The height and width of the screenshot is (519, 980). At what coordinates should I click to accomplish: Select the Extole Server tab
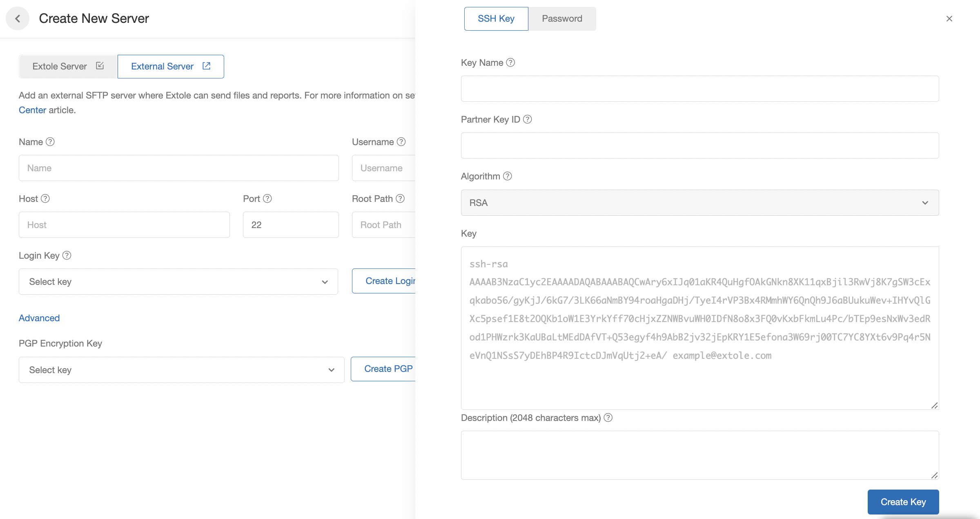coord(68,66)
